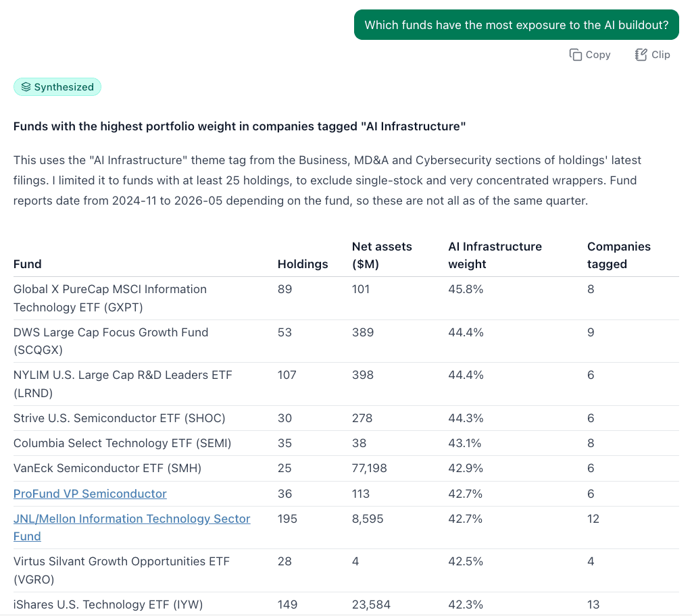
Task: Click the 8,595 net assets value
Action: tap(368, 519)
